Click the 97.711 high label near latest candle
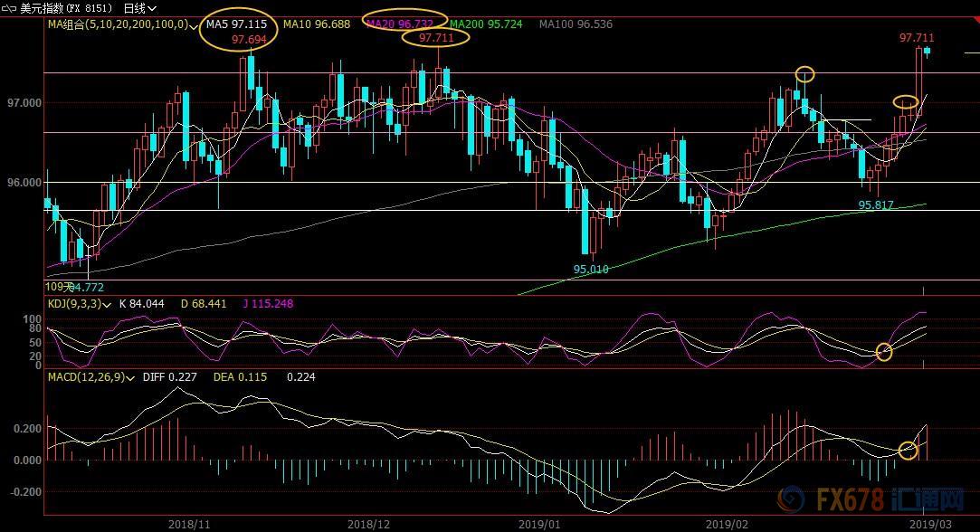 click(916, 38)
